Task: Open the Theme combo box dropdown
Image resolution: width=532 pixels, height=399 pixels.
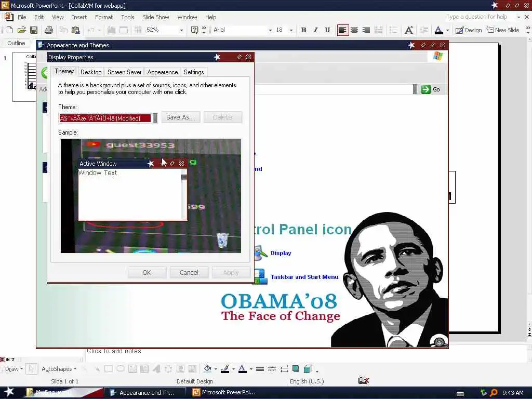Action: click(x=155, y=118)
